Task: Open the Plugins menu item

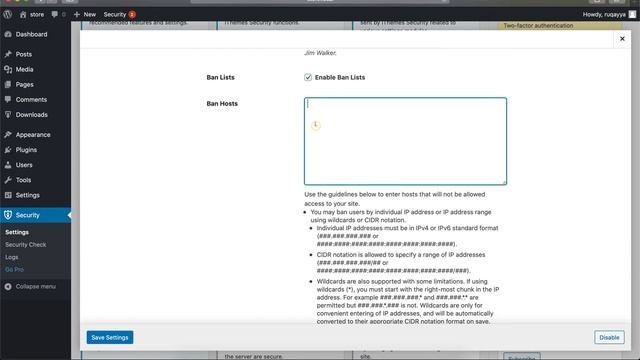Action: 26,150
